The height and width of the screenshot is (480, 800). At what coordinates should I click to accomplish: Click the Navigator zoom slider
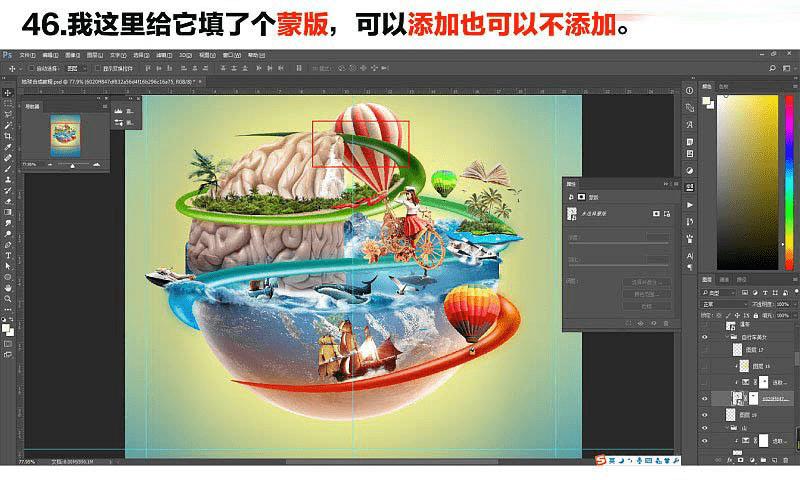(x=72, y=165)
